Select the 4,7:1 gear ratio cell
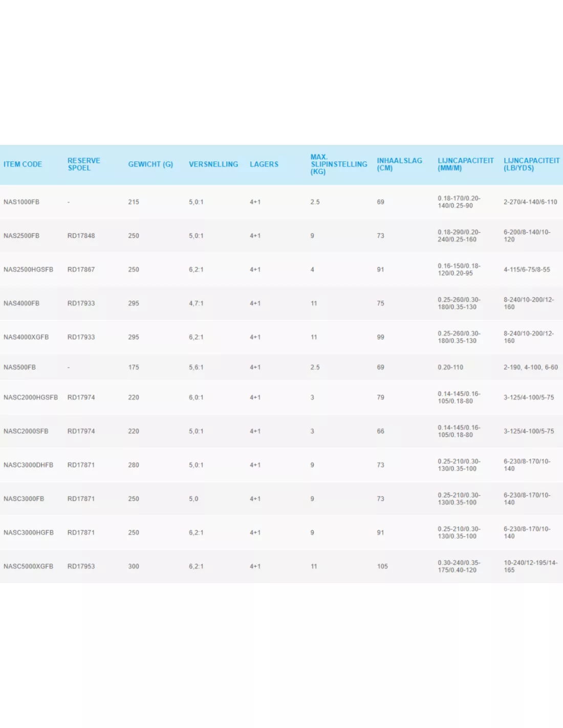Screen dimensions: 563x728 [196, 304]
